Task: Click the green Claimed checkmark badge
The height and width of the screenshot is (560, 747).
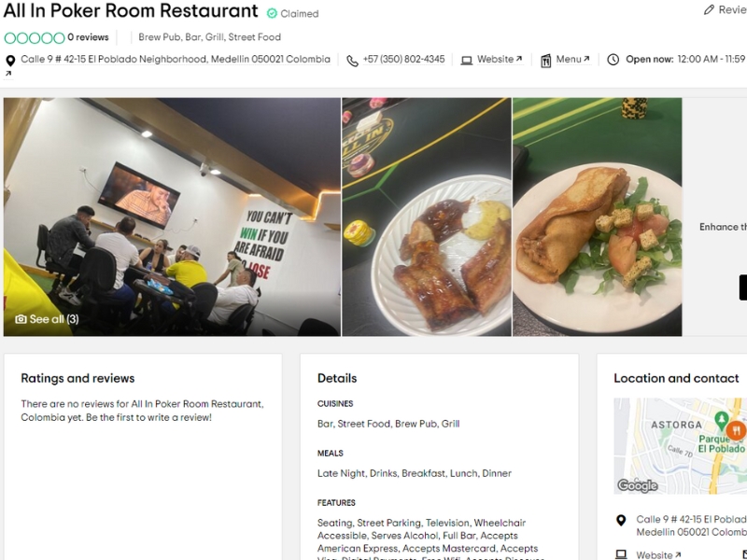Action: (x=272, y=13)
